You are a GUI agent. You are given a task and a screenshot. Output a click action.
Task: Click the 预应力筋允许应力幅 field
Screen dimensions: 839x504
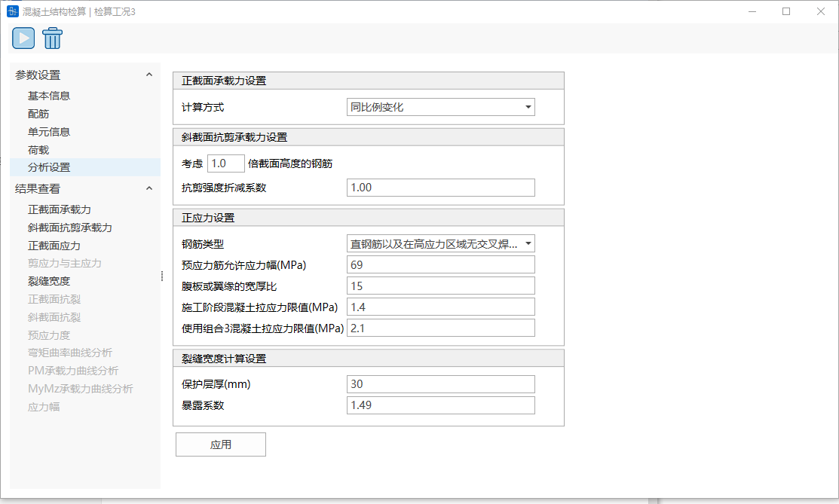click(x=440, y=265)
